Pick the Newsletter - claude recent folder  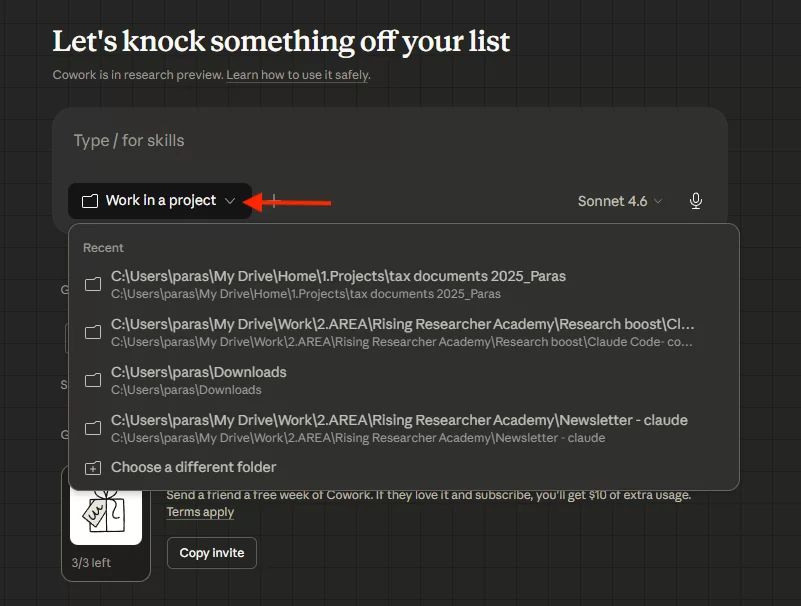click(398, 428)
